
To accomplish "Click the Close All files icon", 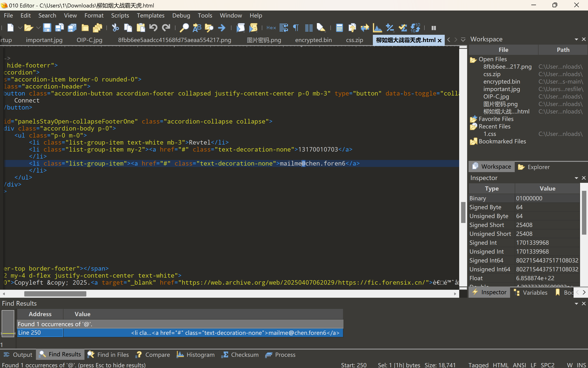I will pos(98,28).
